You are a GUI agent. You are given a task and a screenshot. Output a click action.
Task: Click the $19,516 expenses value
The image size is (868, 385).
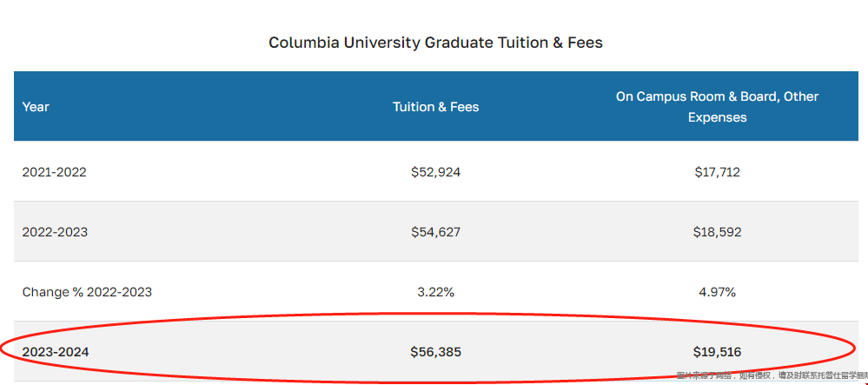point(717,352)
